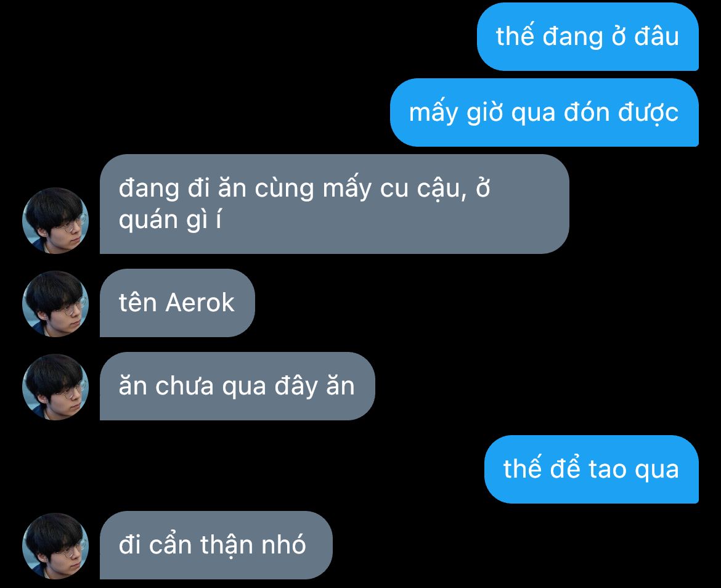Click the word "cùng" in the long gray message
721x588 pixels.
tap(284, 189)
